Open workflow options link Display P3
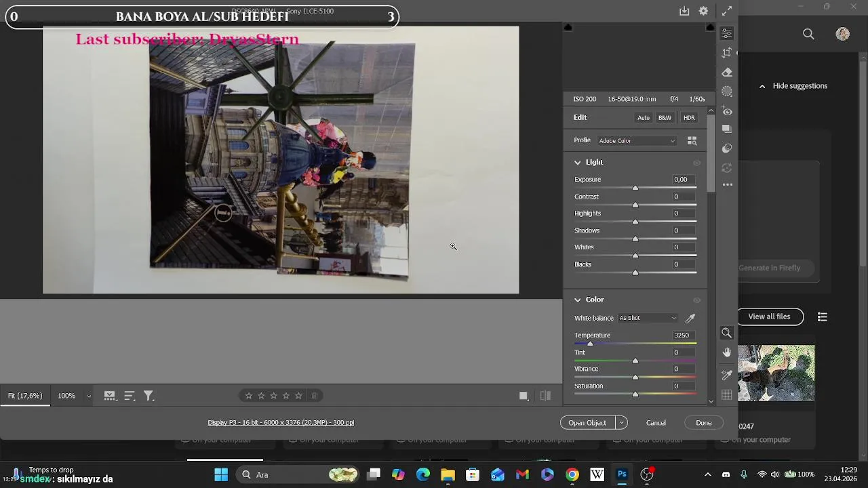The height and width of the screenshot is (488, 868). [x=281, y=422]
